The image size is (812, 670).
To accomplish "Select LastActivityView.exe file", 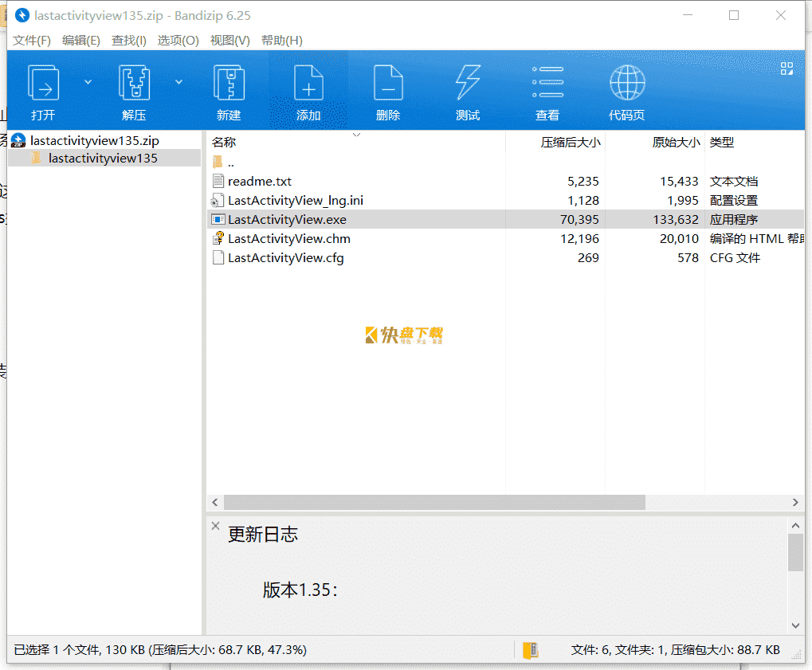I will [288, 220].
